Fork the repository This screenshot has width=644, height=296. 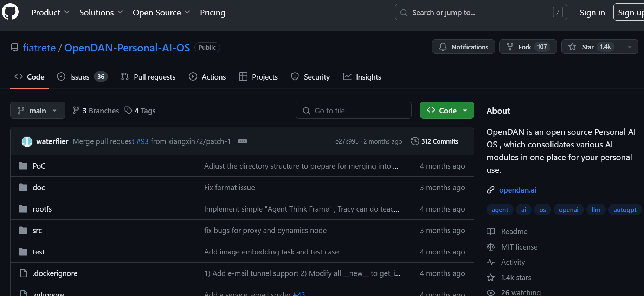point(528,47)
